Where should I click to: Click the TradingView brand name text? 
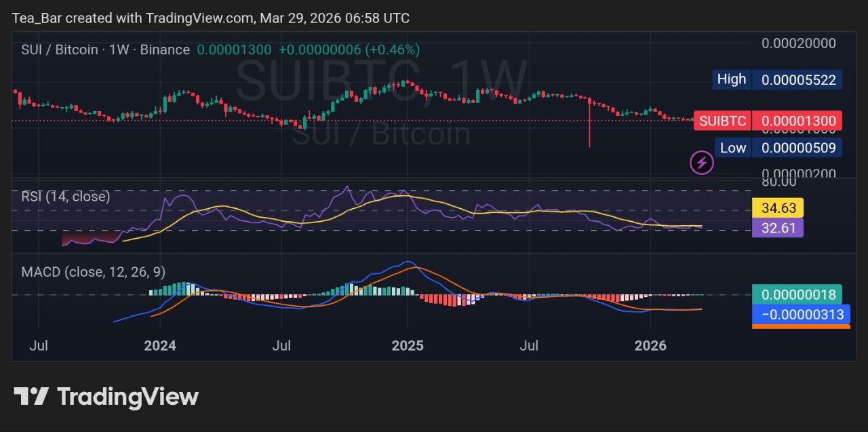127,397
